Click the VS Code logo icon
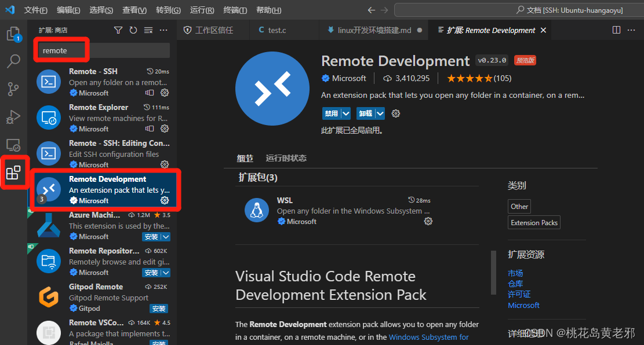Screen dimensions: 644x345 10,9
